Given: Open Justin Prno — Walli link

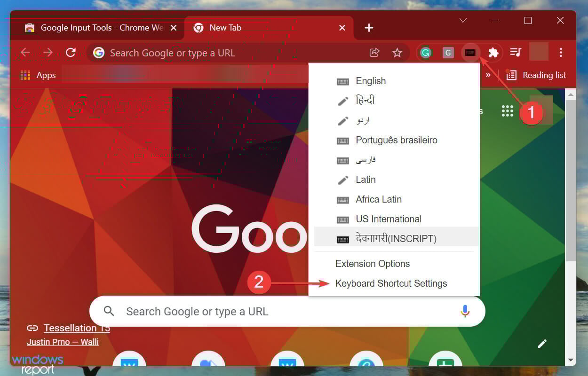Looking at the screenshot, I should pos(63,342).
